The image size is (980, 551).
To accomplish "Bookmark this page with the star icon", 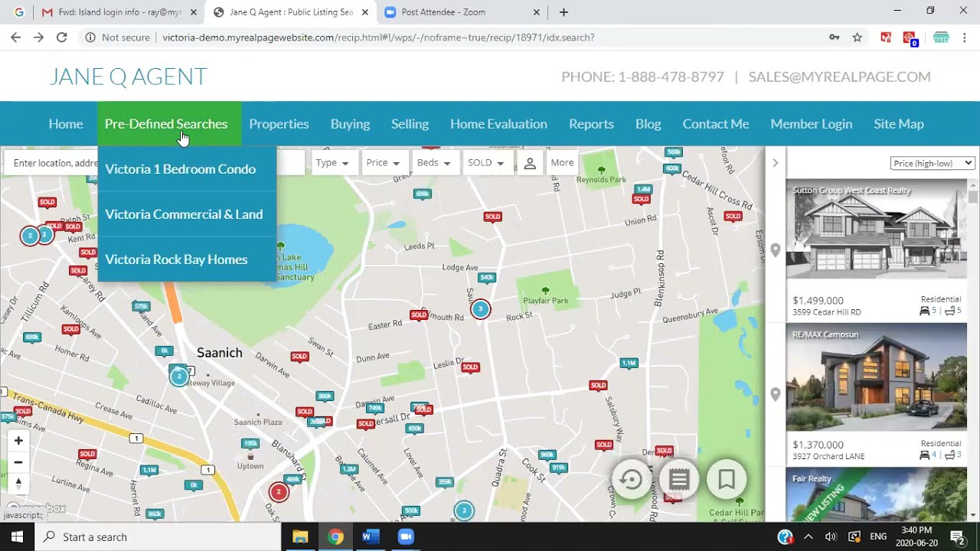I will click(x=857, y=37).
